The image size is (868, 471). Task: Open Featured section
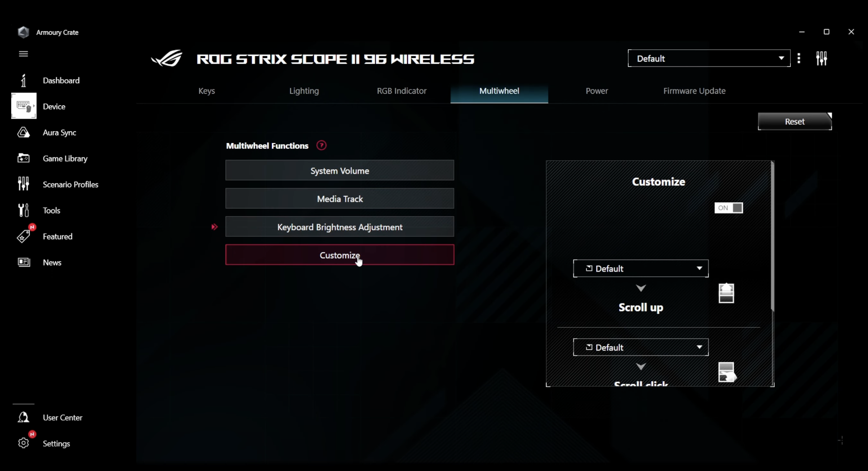point(57,236)
